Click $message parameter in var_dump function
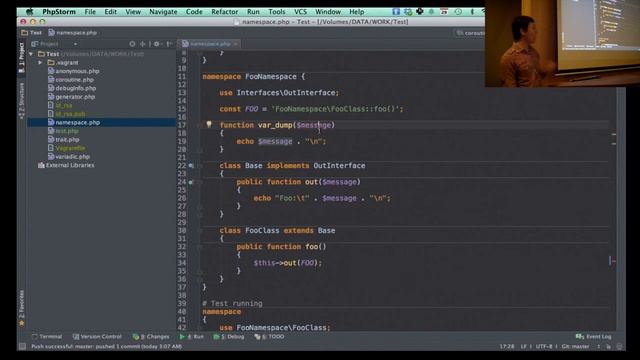This screenshot has width=640, height=360. [x=313, y=125]
